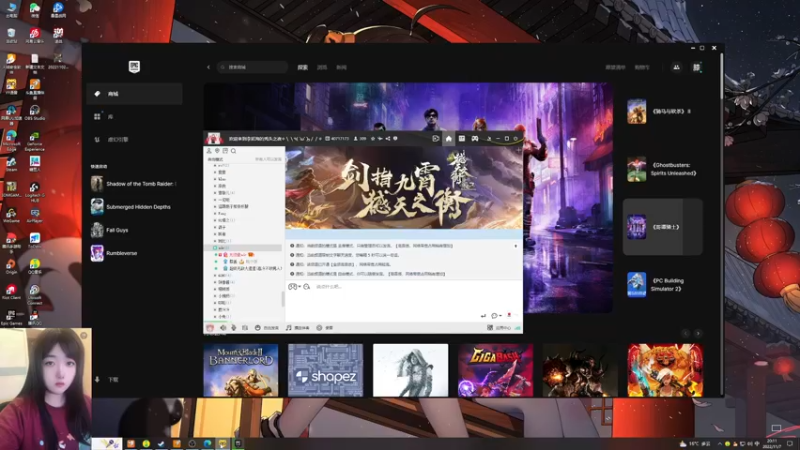Click the home icon in chat window header

click(448, 138)
